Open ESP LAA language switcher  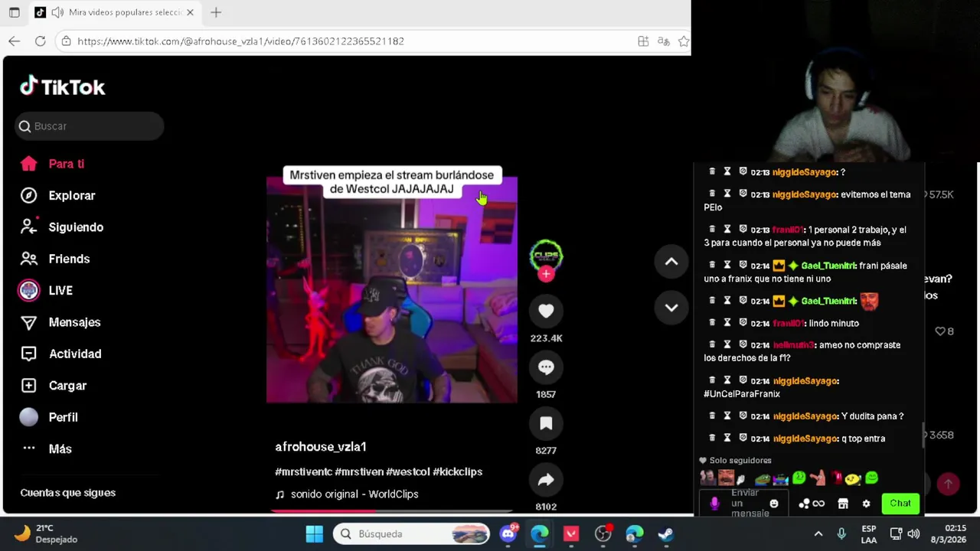click(869, 534)
